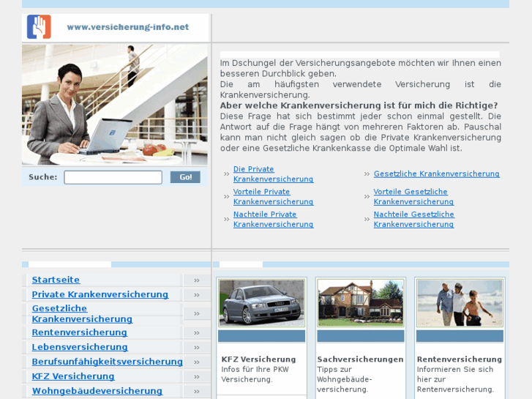
Task: Select Gesetzliche Krankenversicherung in sidebar menu
Action: 82,314
